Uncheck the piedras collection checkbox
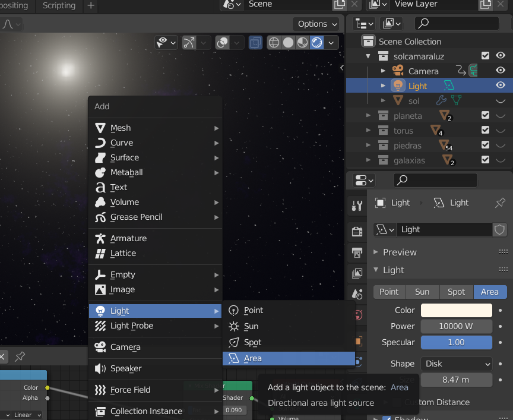Image resolution: width=513 pixels, height=420 pixels. pyautogui.click(x=485, y=145)
